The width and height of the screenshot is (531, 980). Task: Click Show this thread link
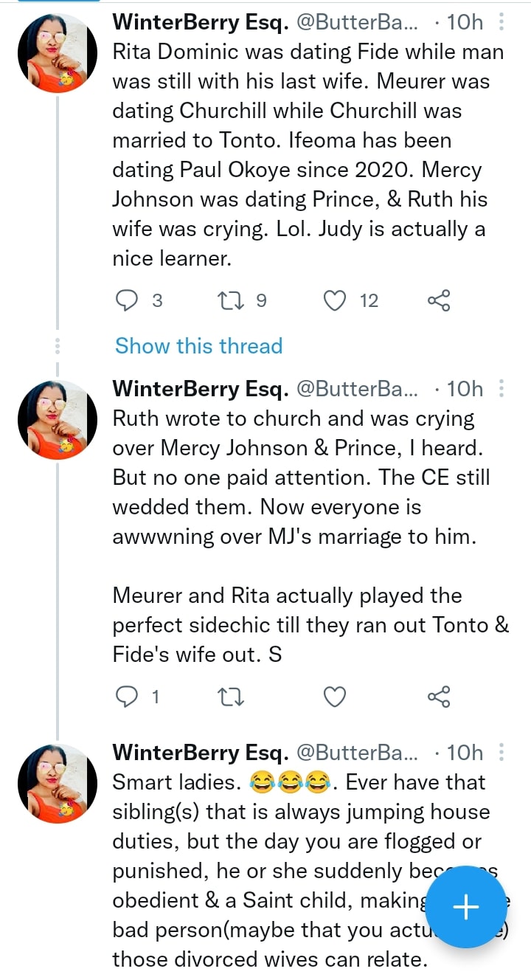pos(198,345)
